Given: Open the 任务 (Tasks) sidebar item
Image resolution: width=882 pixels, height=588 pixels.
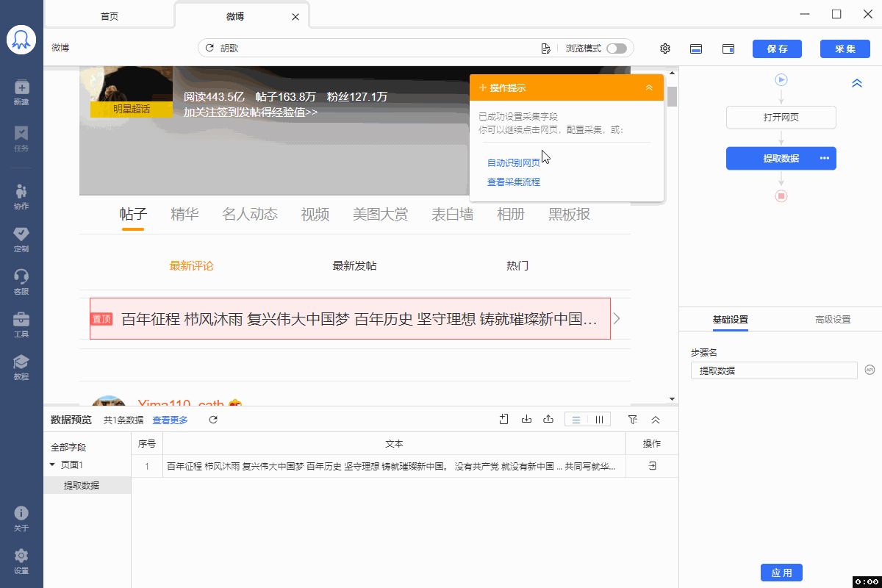Looking at the screenshot, I should (21, 138).
